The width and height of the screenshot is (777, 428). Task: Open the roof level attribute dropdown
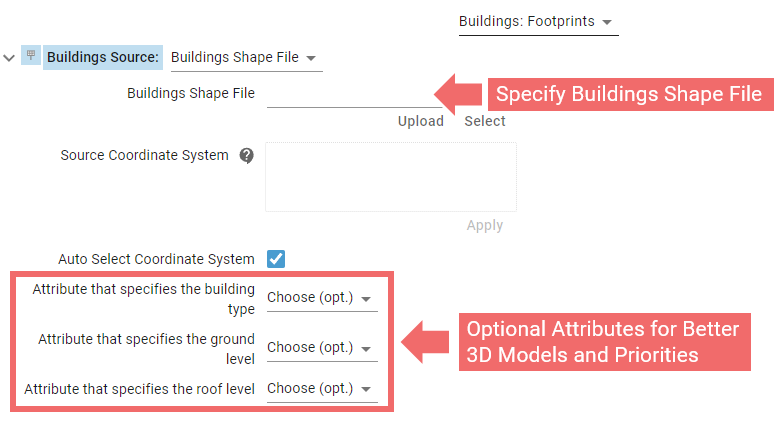click(x=320, y=389)
